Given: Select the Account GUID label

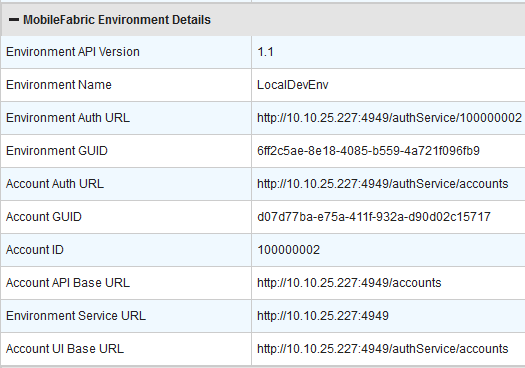Looking at the screenshot, I should [44, 217].
